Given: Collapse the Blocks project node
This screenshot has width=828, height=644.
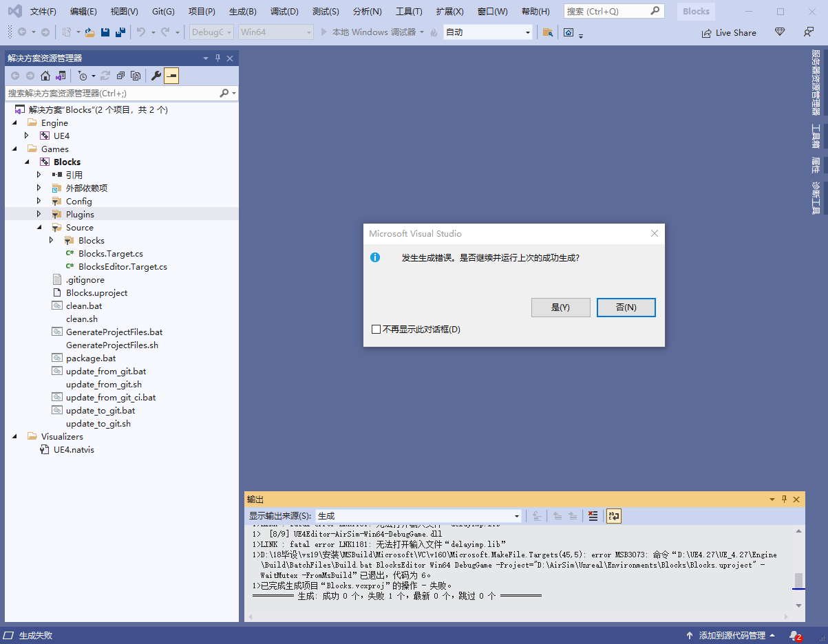Looking at the screenshot, I should pyautogui.click(x=26, y=162).
